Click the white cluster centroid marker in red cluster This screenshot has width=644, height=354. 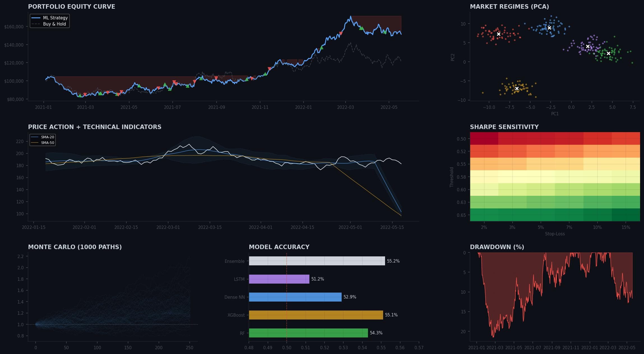[499, 34]
